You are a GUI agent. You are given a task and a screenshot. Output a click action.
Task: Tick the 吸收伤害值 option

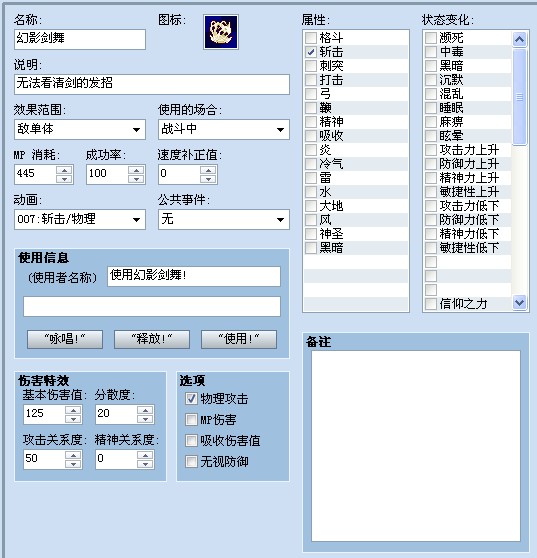pyautogui.click(x=191, y=441)
